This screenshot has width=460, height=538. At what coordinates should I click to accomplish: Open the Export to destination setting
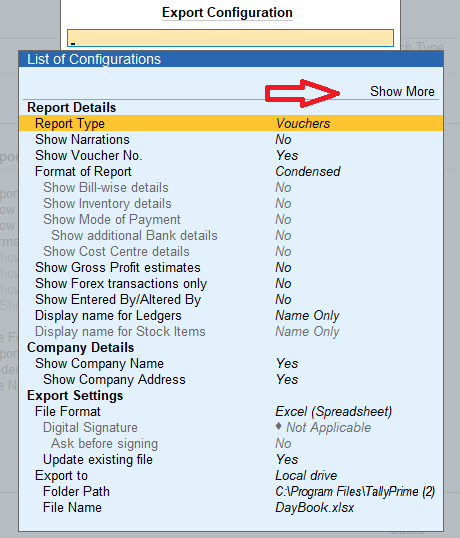(x=231, y=476)
